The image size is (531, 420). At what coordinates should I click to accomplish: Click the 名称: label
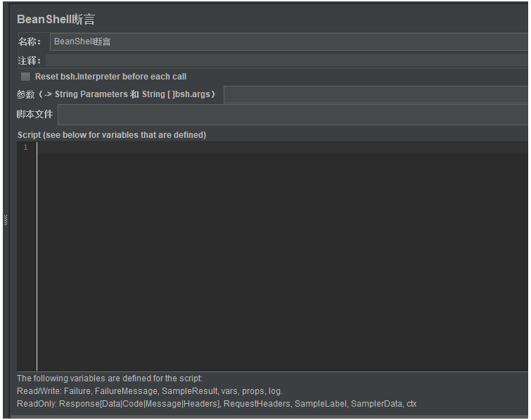click(30, 42)
